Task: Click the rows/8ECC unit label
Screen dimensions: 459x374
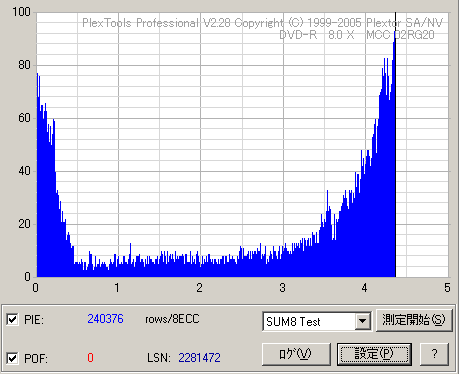Action: [x=172, y=319]
